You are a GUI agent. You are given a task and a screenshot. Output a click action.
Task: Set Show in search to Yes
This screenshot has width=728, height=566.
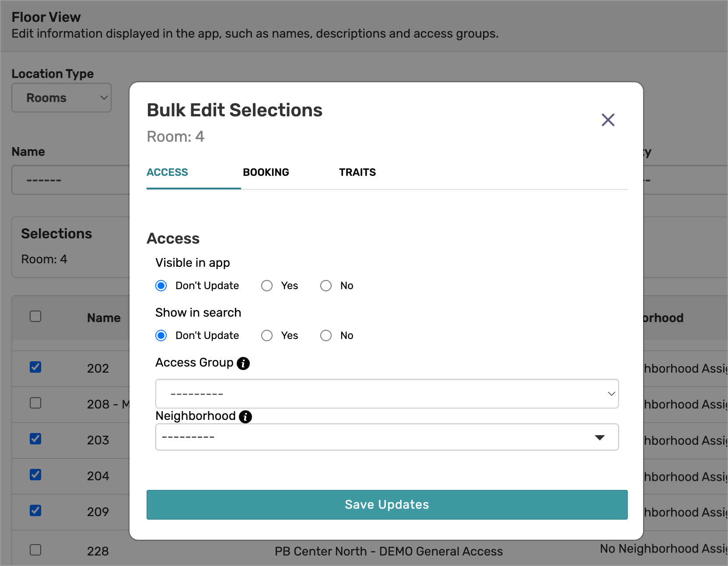point(267,335)
